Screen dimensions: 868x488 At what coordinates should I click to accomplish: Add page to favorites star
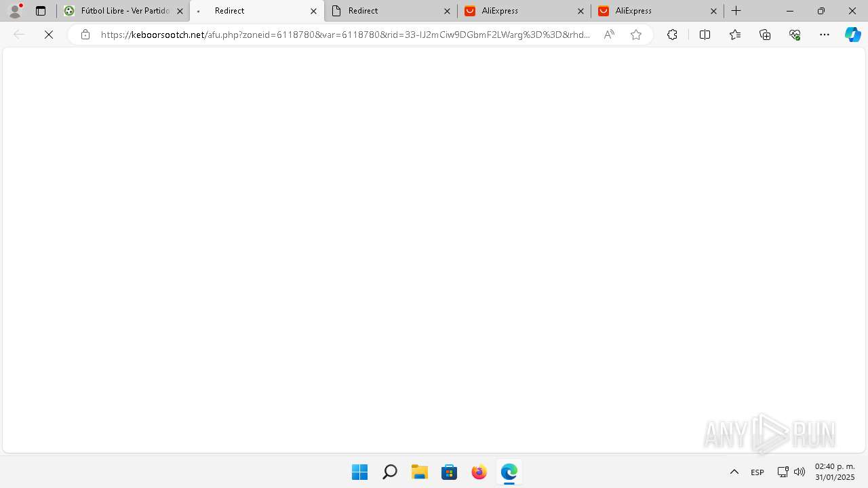click(636, 35)
